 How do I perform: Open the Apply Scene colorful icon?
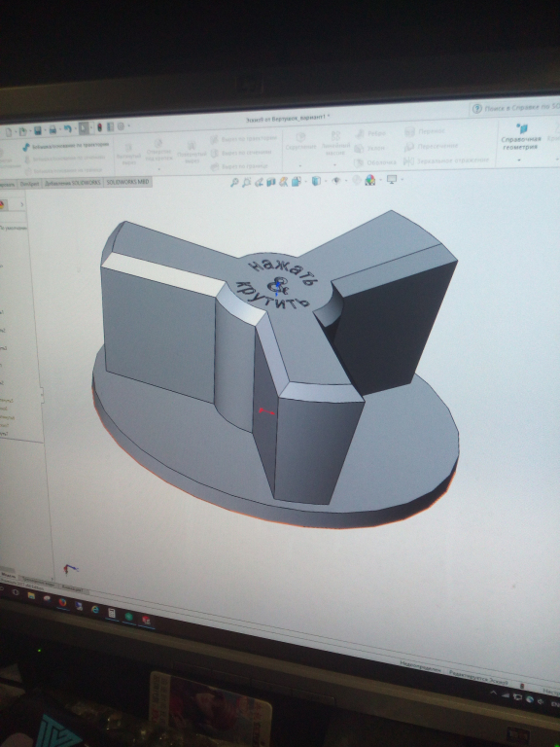point(370,180)
